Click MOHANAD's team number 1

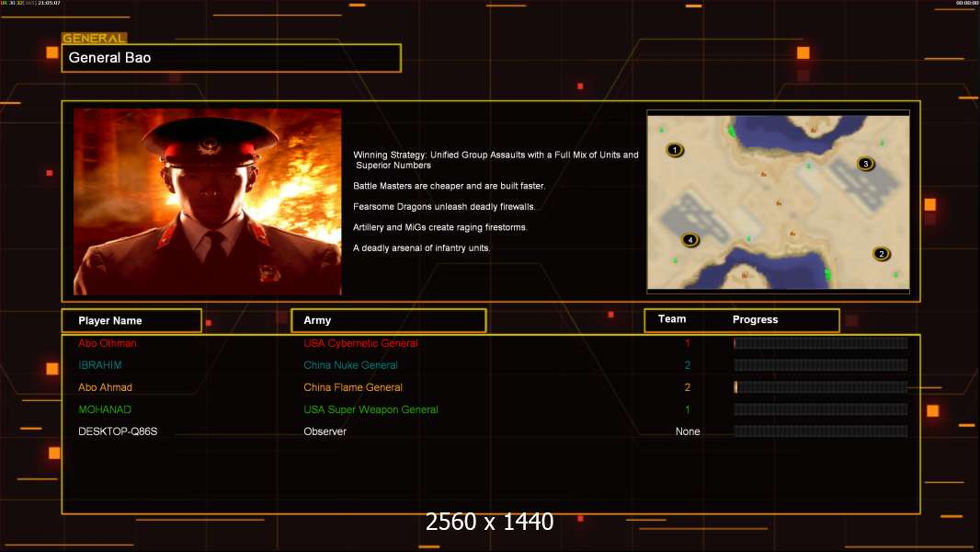[688, 409]
